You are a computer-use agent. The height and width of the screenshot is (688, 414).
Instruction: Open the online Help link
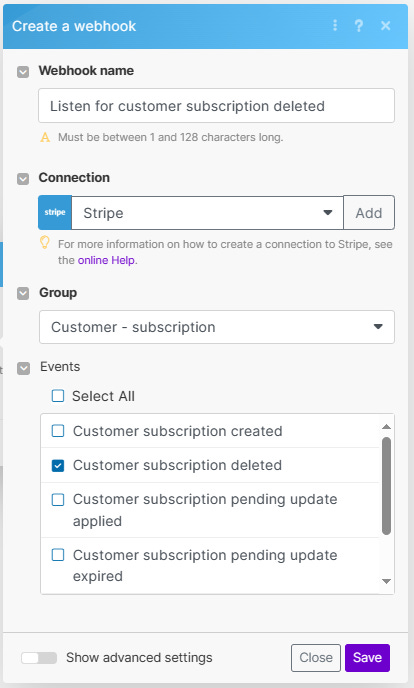tap(106, 260)
